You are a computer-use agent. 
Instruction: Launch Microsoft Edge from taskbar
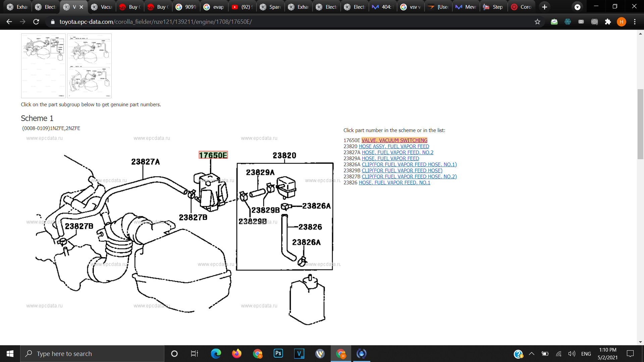point(216,354)
